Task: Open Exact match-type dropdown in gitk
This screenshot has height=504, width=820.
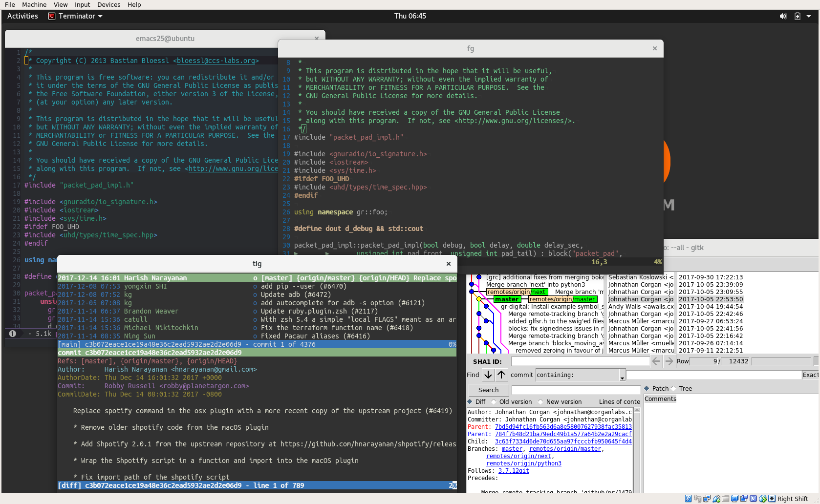Action: (810, 375)
